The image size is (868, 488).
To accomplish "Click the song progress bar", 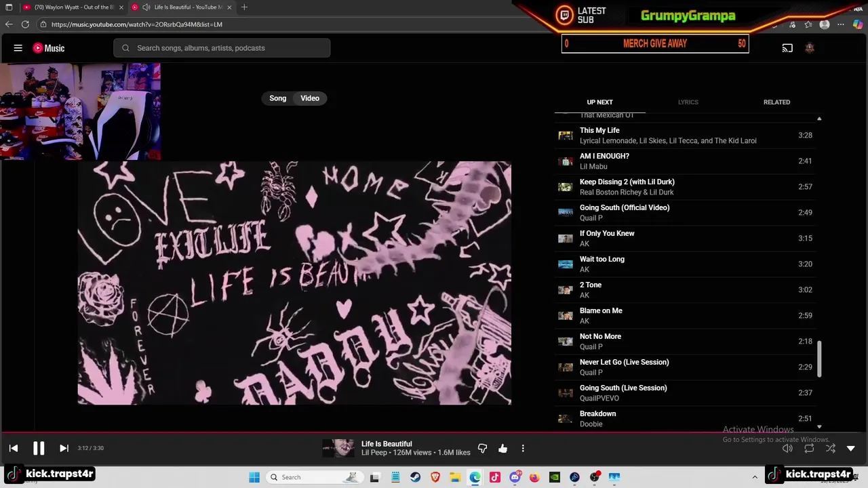I will (x=434, y=432).
